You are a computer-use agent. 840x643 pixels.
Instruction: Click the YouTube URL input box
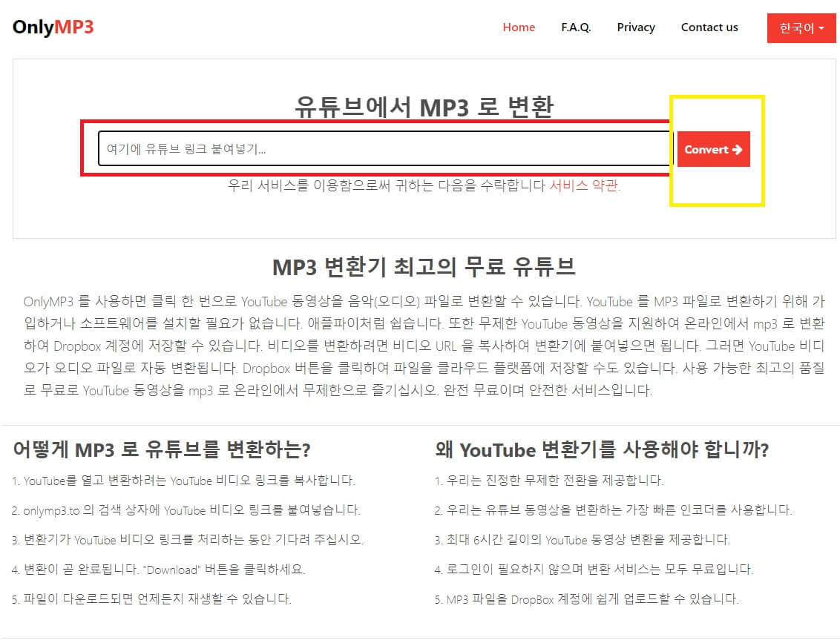tap(384, 149)
